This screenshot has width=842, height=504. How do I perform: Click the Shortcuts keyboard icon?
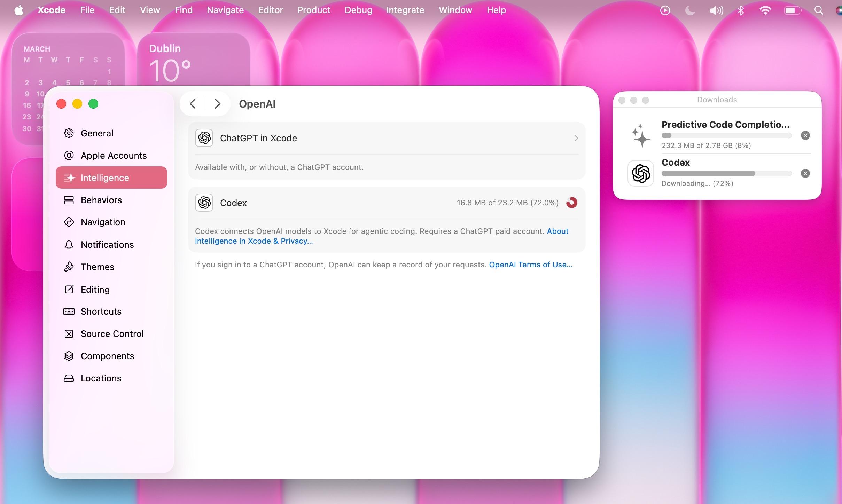point(69,312)
